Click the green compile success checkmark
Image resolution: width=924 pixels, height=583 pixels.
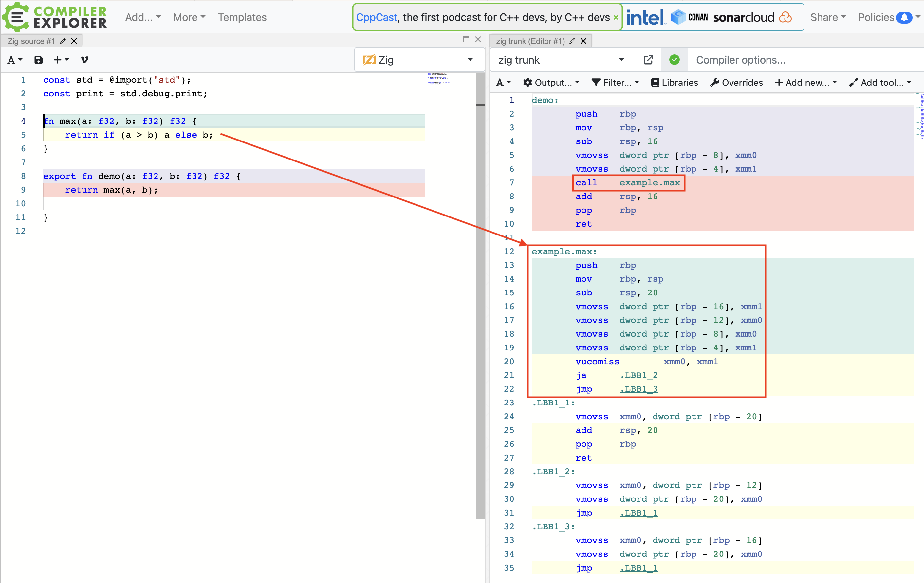(x=674, y=60)
